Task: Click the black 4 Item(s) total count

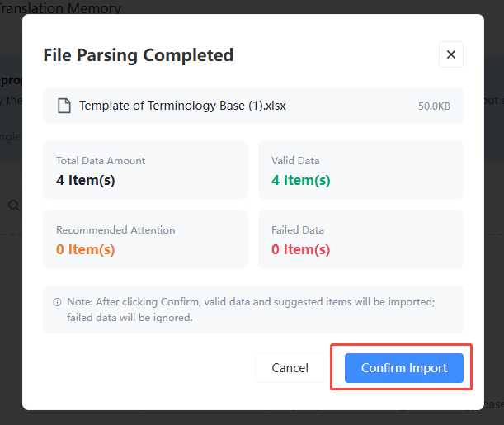Action: coord(86,180)
